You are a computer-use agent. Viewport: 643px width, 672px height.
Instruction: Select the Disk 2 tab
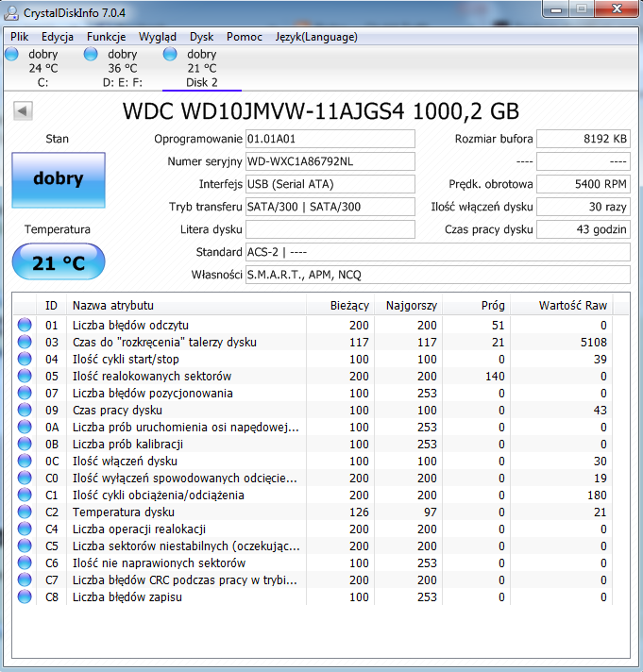click(x=202, y=68)
